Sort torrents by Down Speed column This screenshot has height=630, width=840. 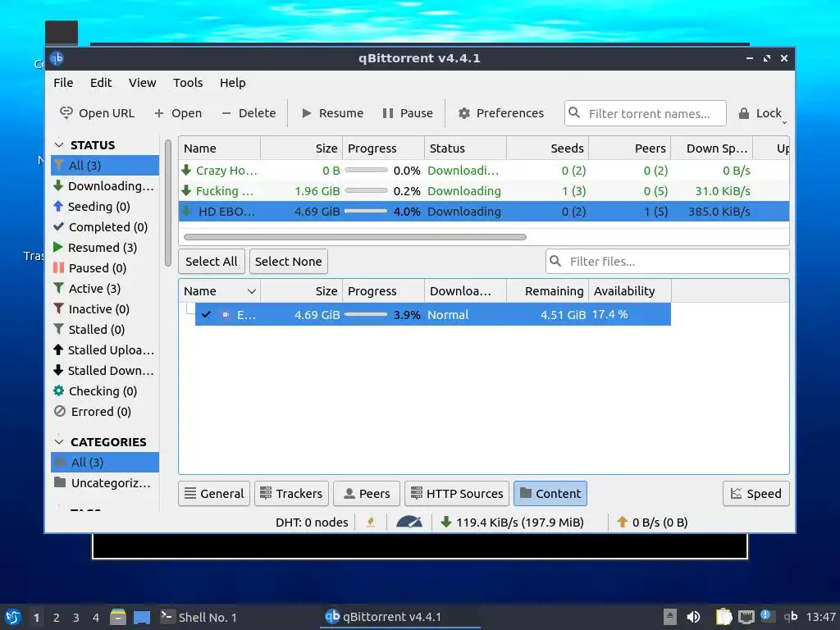(712, 148)
